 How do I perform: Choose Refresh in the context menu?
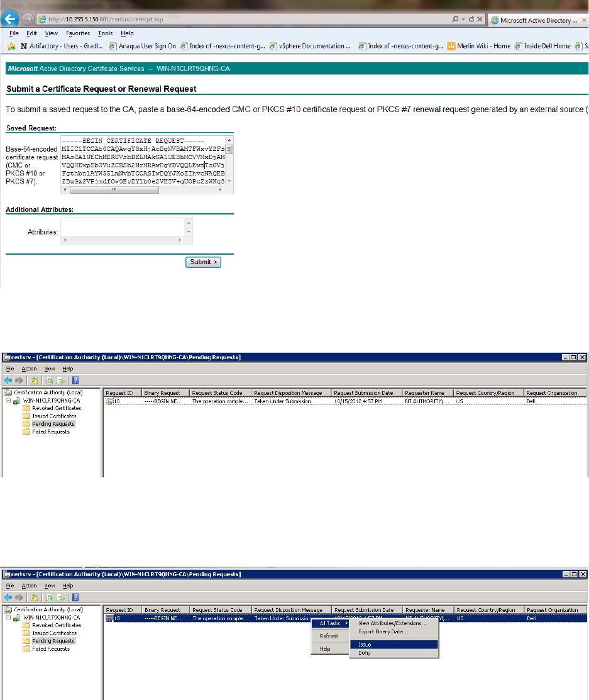point(329,636)
